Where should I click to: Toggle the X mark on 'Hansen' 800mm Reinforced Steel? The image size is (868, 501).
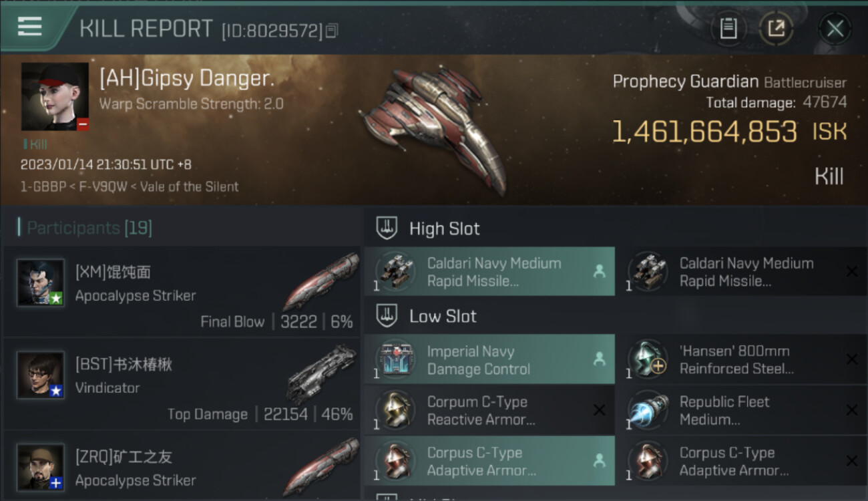pos(852,359)
